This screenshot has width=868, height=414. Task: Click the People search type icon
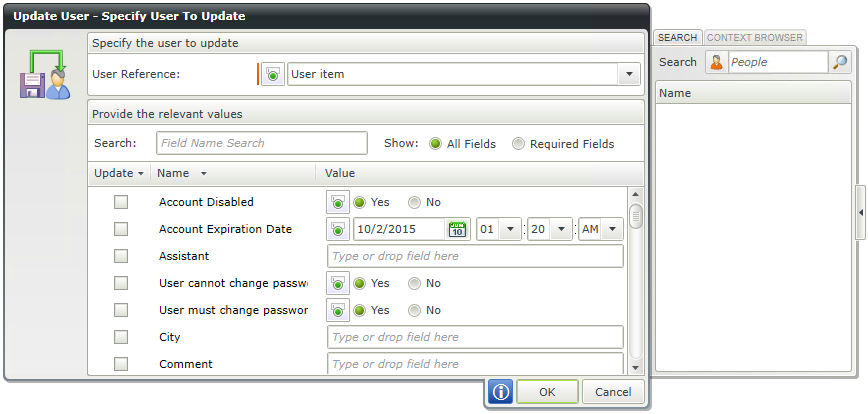coord(716,62)
